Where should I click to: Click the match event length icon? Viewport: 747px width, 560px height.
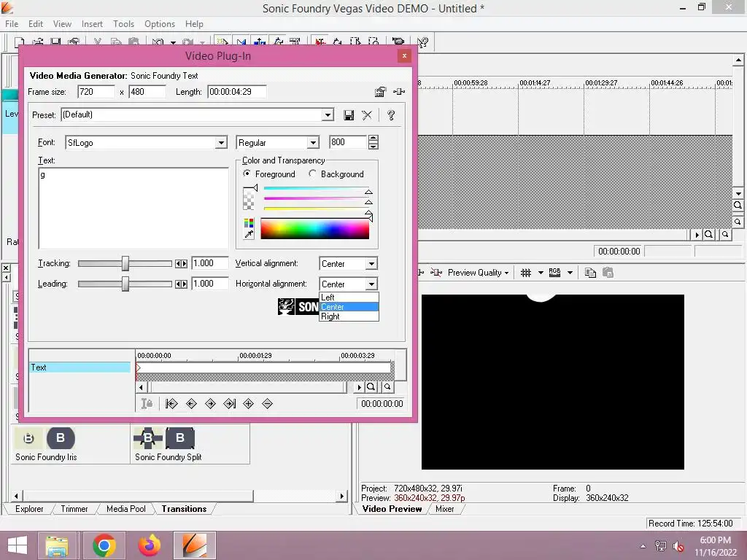tap(399, 92)
